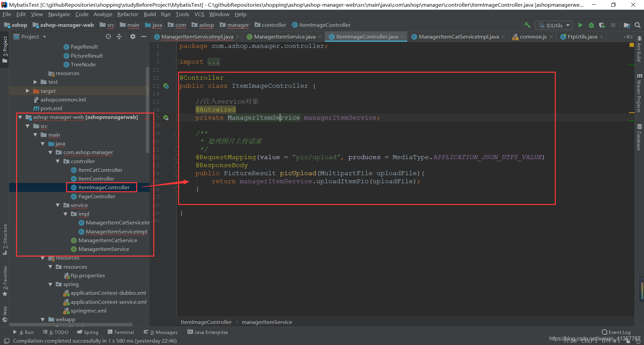This screenshot has height=345, width=644.
Task: Open the Event Log
Action: coord(616,332)
